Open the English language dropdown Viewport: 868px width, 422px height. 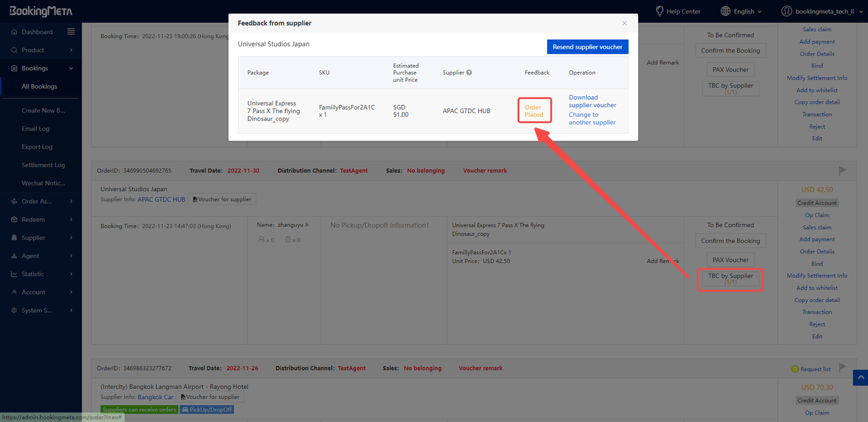click(741, 12)
